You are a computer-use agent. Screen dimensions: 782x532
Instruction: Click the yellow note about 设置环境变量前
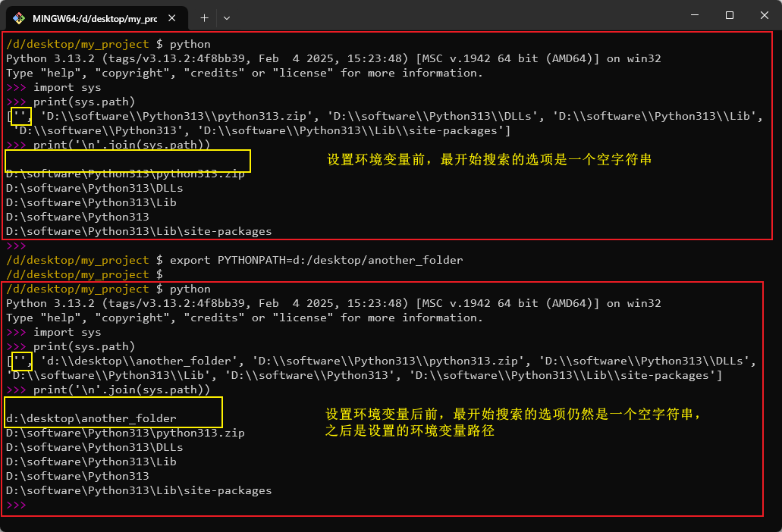click(x=488, y=160)
